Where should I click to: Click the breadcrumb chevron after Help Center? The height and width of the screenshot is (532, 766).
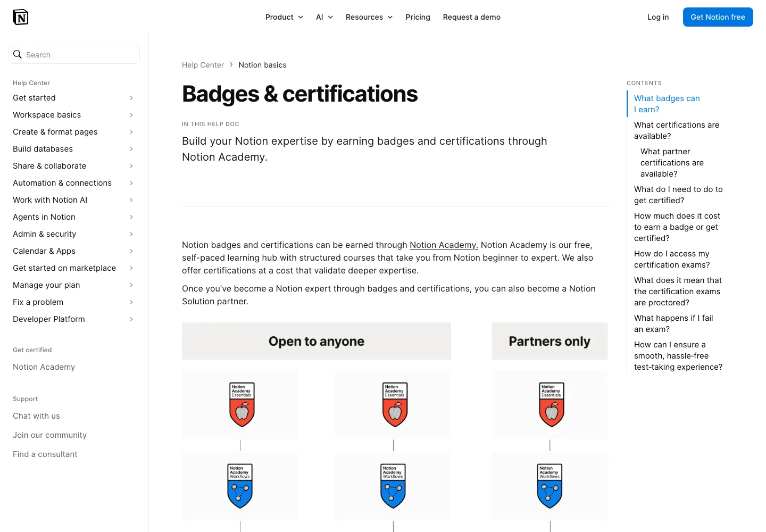[x=231, y=64]
